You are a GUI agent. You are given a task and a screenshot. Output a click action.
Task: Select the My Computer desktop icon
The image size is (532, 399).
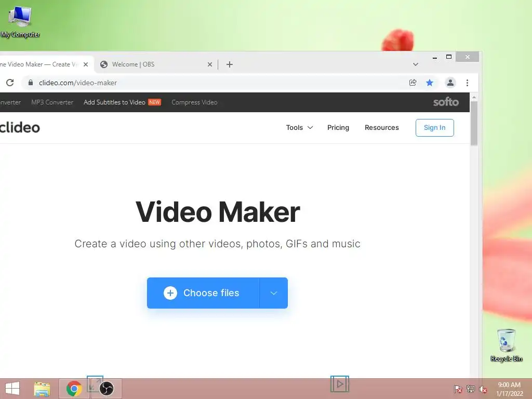[x=20, y=22]
